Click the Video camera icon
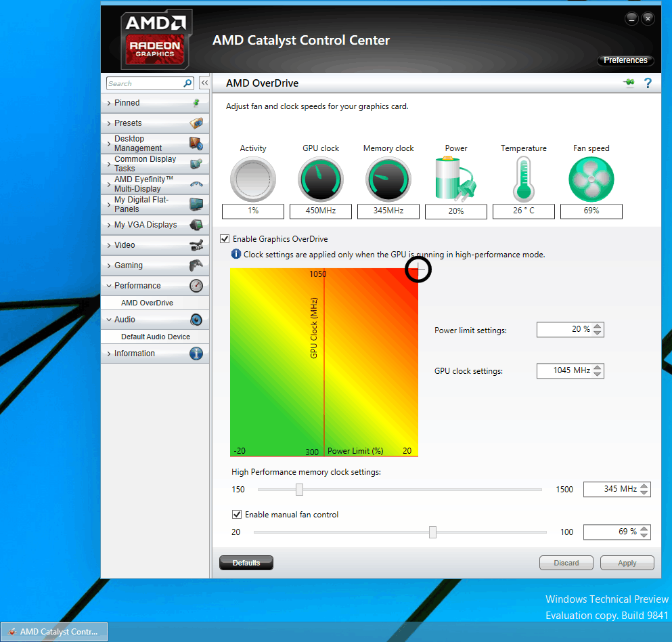672x642 pixels. (196, 245)
